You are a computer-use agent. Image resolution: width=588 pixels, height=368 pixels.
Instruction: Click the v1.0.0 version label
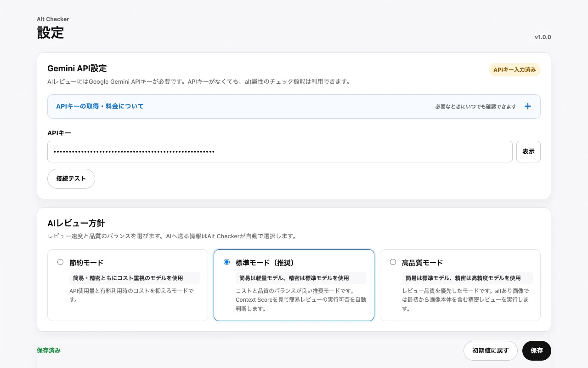point(543,37)
